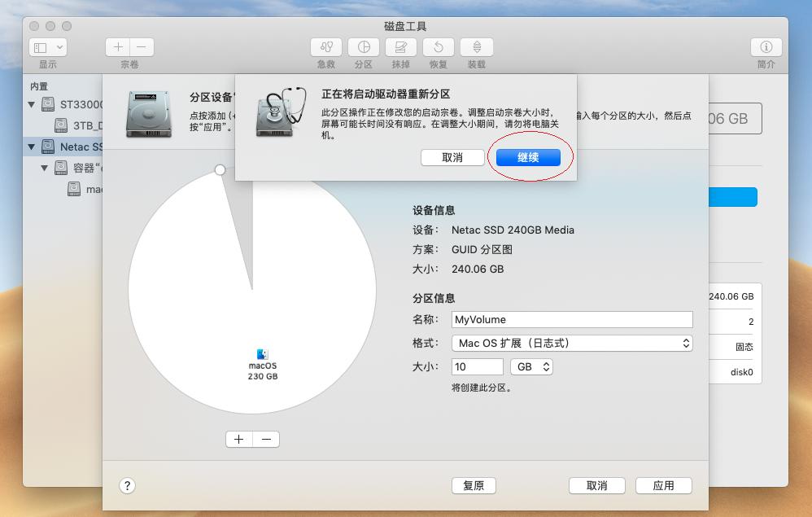Click the 复原 (Revert) button

pyautogui.click(x=474, y=485)
